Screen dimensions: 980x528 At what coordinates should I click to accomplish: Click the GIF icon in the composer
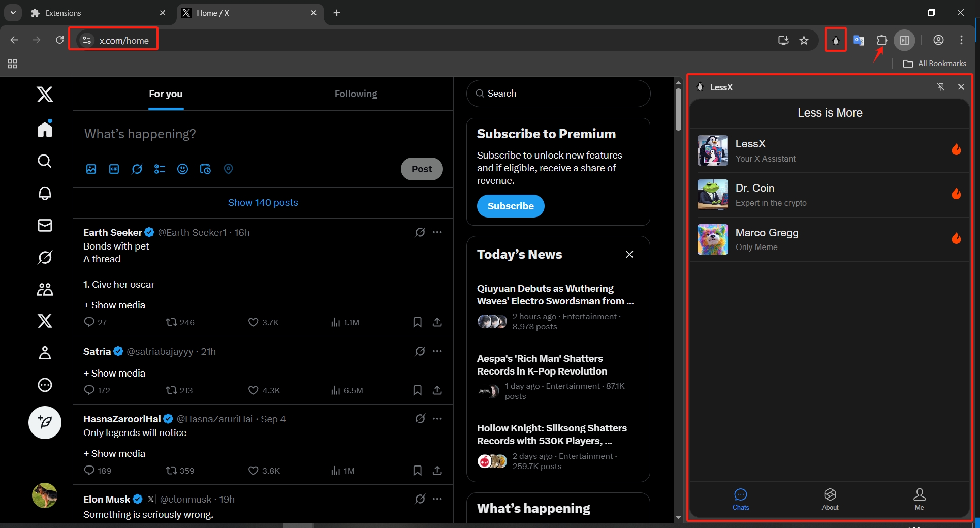pyautogui.click(x=114, y=169)
